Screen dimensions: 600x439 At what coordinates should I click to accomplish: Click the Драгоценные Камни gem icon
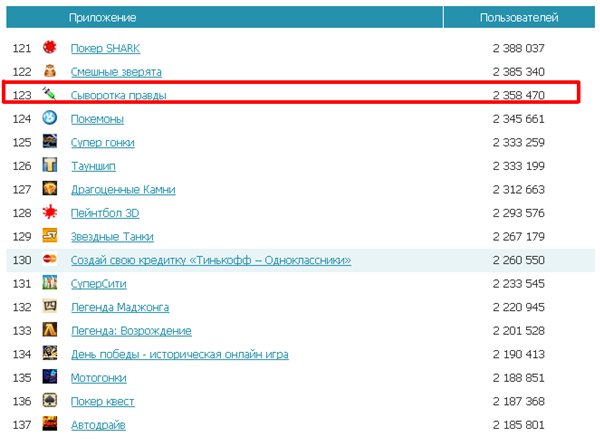tap(50, 189)
